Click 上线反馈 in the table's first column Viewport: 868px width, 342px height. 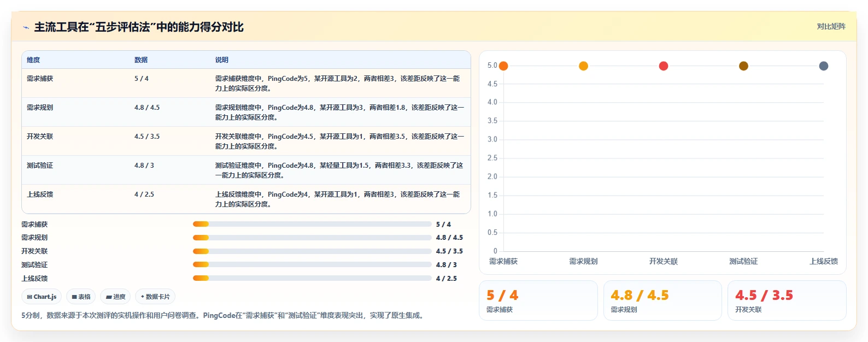pyautogui.click(x=40, y=194)
